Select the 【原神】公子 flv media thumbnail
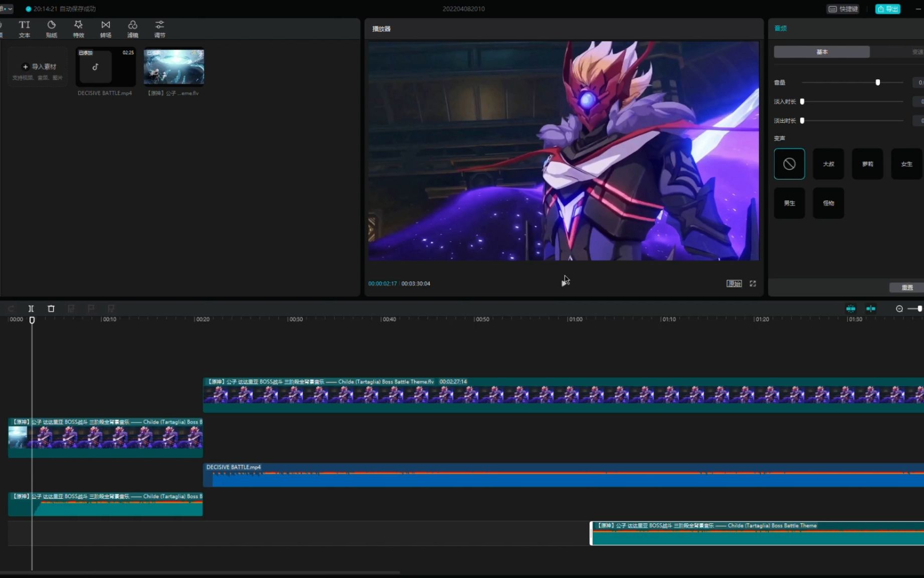The image size is (924, 578). coord(174,67)
